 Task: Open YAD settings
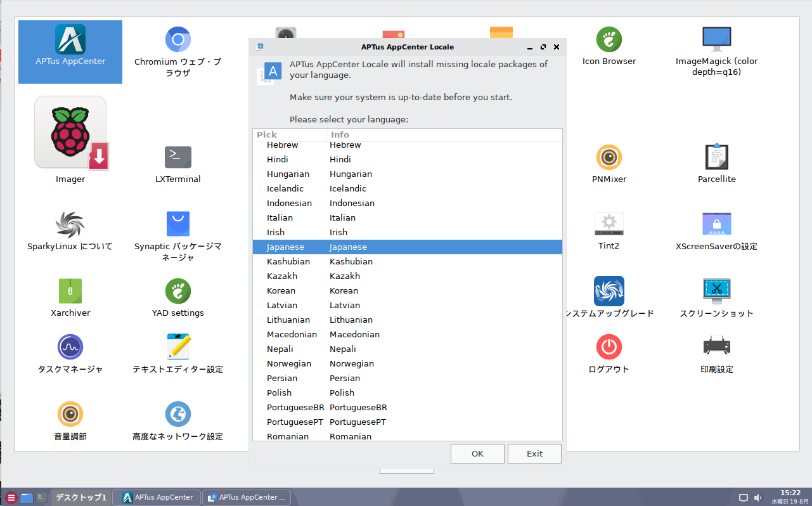tap(178, 291)
